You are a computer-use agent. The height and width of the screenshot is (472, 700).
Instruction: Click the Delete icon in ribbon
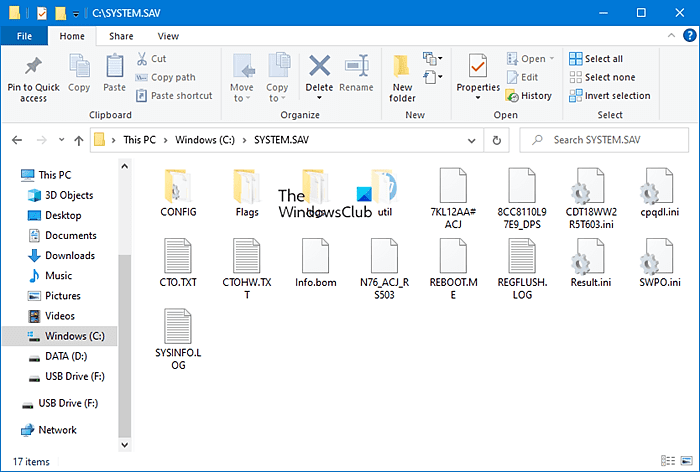click(319, 67)
